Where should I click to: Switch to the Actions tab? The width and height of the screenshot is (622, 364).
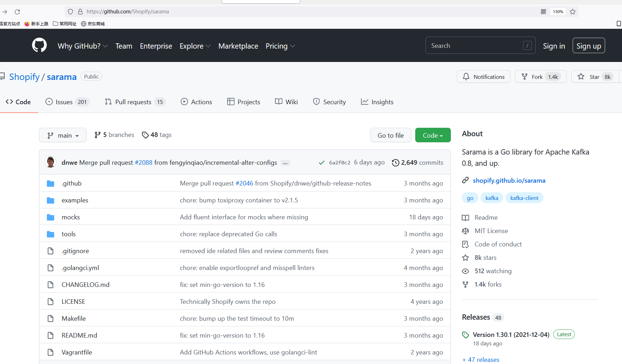[196, 102]
